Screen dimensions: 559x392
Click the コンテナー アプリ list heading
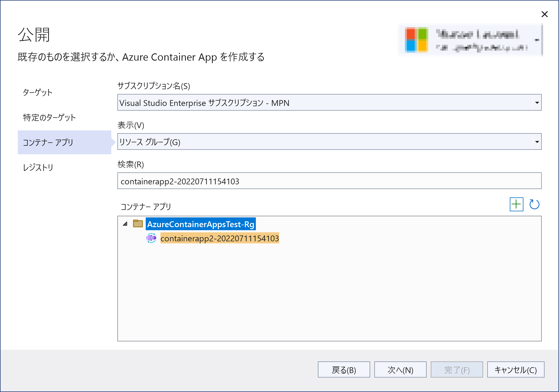pos(146,206)
